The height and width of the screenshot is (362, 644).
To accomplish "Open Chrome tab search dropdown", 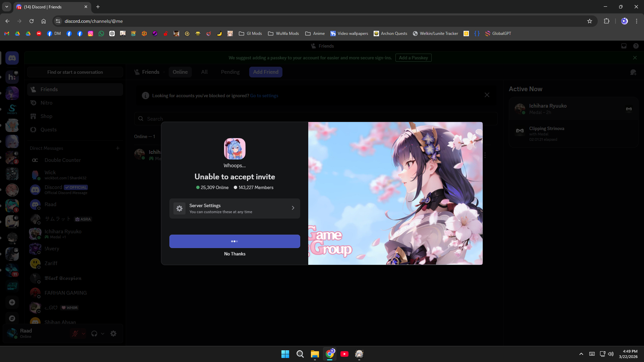I will click(7, 7).
